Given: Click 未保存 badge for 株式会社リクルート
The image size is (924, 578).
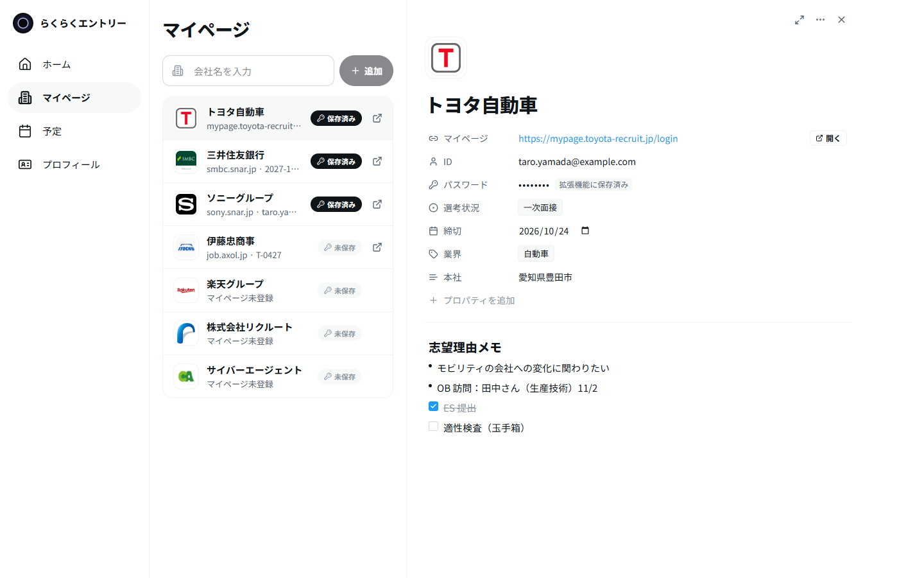Looking at the screenshot, I should pos(339,333).
